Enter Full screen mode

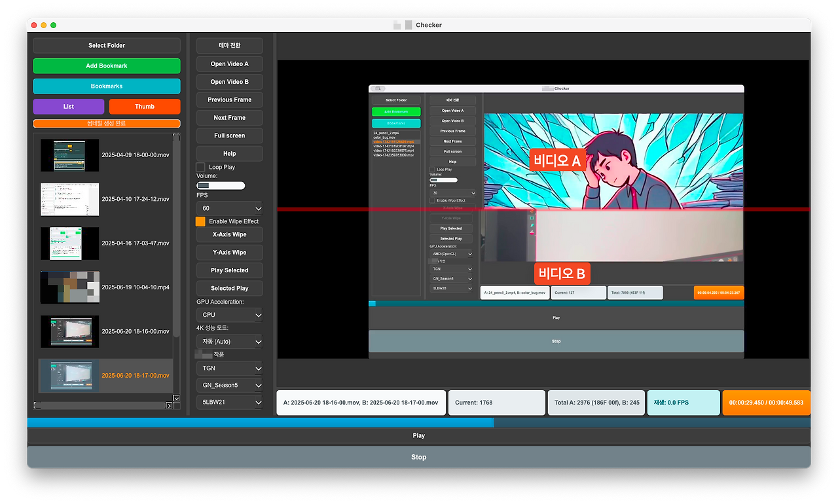pos(230,135)
